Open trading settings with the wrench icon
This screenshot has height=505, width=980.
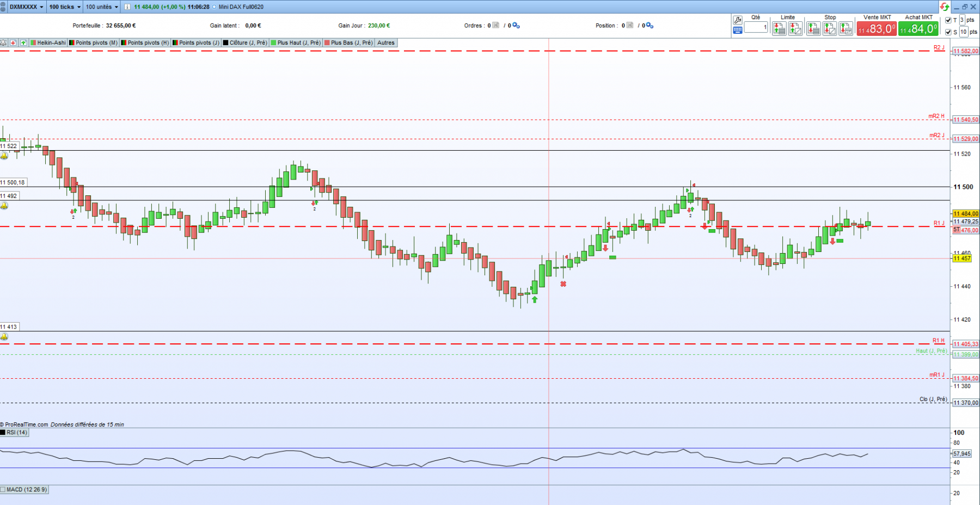click(738, 20)
